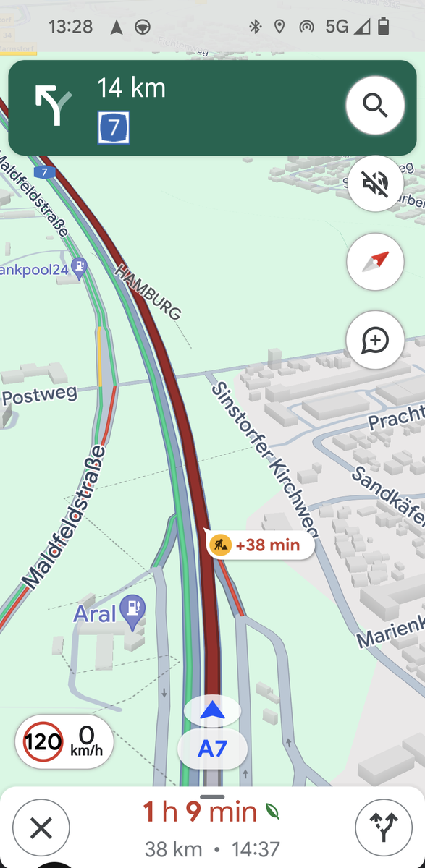Select the construction +38 min delay label
The image size is (425, 868).
pyautogui.click(x=261, y=545)
